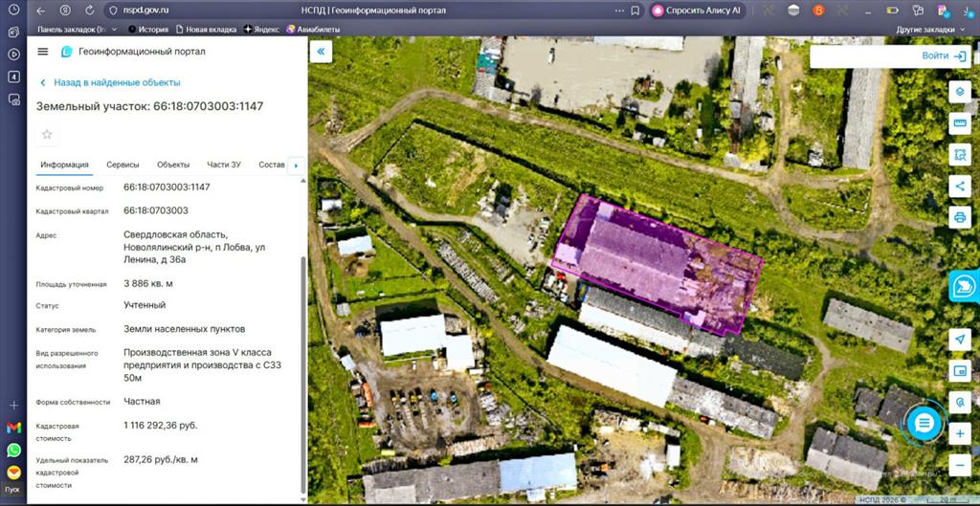The image size is (980, 506).
Task: Print the map via printer icon
Action: (959, 217)
